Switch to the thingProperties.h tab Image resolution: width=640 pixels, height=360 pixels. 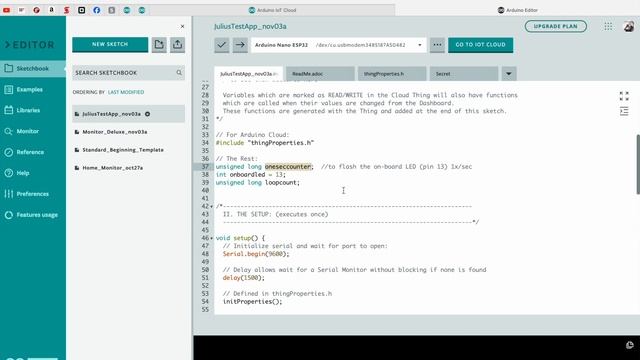click(x=392, y=74)
